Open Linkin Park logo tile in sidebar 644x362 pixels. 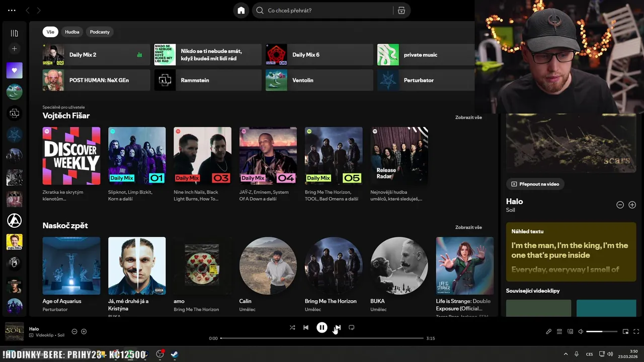14,220
